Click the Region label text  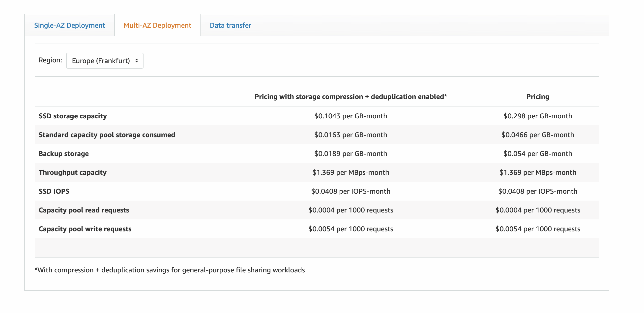[x=50, y=60]
